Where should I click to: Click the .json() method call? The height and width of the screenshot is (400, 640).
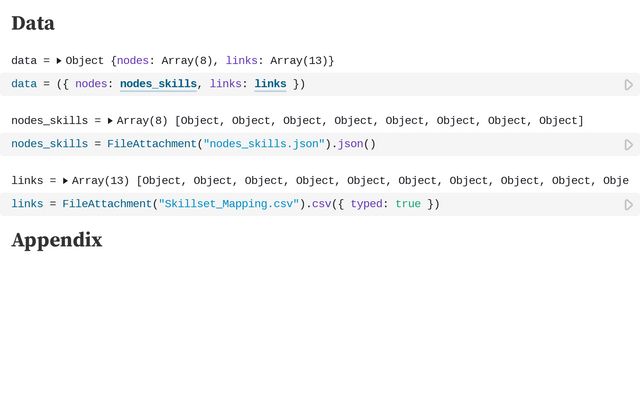click(x=351, y=144)
